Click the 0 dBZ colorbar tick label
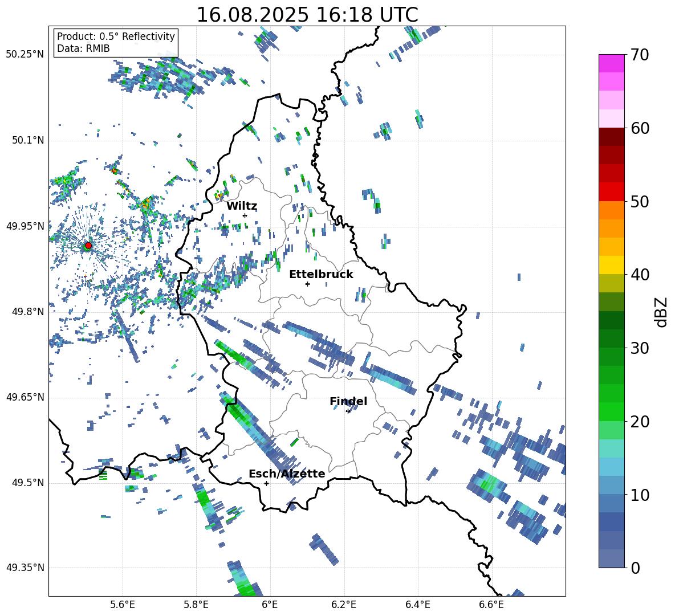Image resolution: width=675 pixels, height=616 pixels. click(635, 568)
